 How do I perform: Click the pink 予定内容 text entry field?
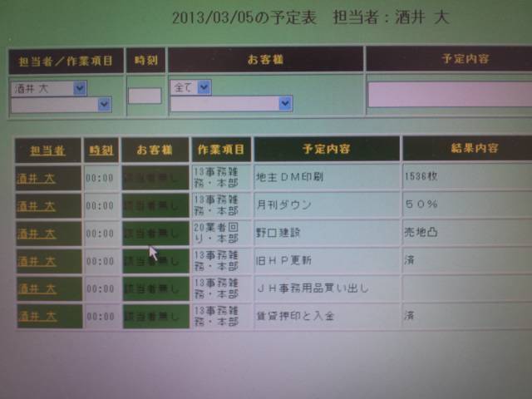[x=450, y=94]
